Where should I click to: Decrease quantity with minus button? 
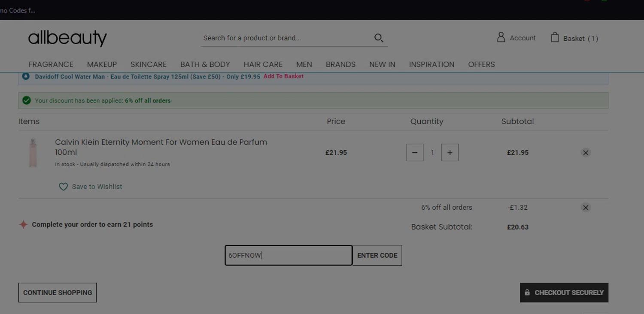coord(415,153)
